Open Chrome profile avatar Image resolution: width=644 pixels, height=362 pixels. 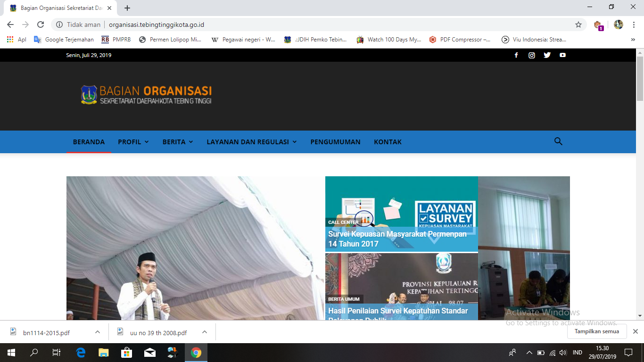[619, 25]
